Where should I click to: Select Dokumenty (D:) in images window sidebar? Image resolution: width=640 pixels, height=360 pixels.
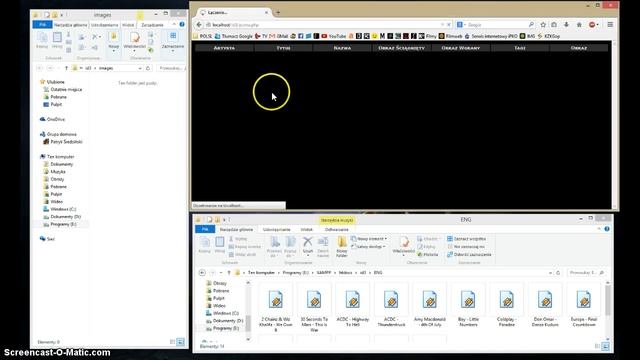coord(62,217)
